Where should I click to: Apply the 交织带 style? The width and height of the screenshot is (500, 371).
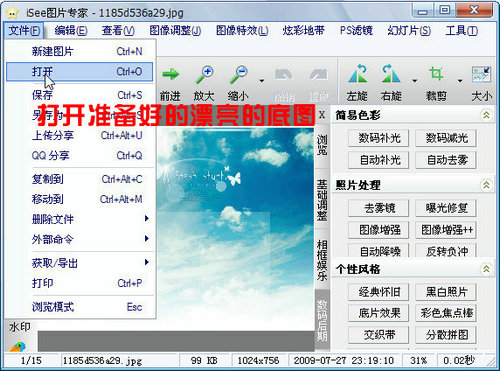[x=379, y=335]
